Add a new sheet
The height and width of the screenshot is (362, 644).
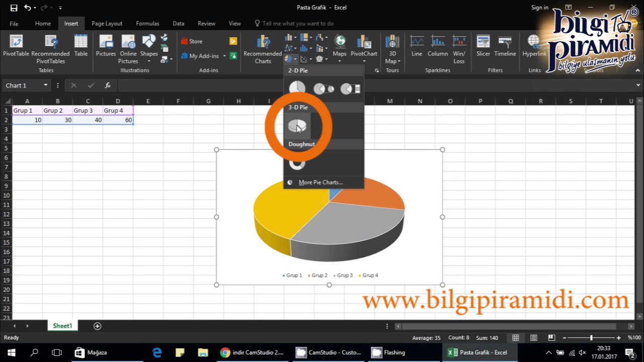[x=98, y=326]
